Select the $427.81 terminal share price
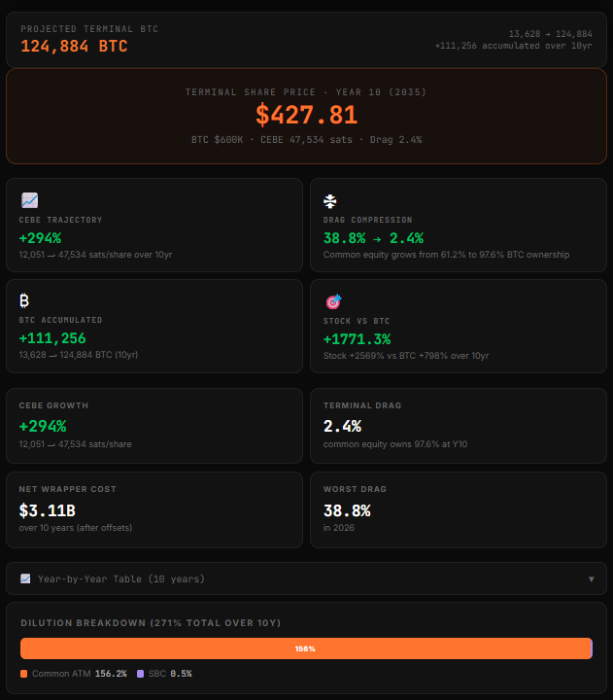613x700 pixels. 307,115
